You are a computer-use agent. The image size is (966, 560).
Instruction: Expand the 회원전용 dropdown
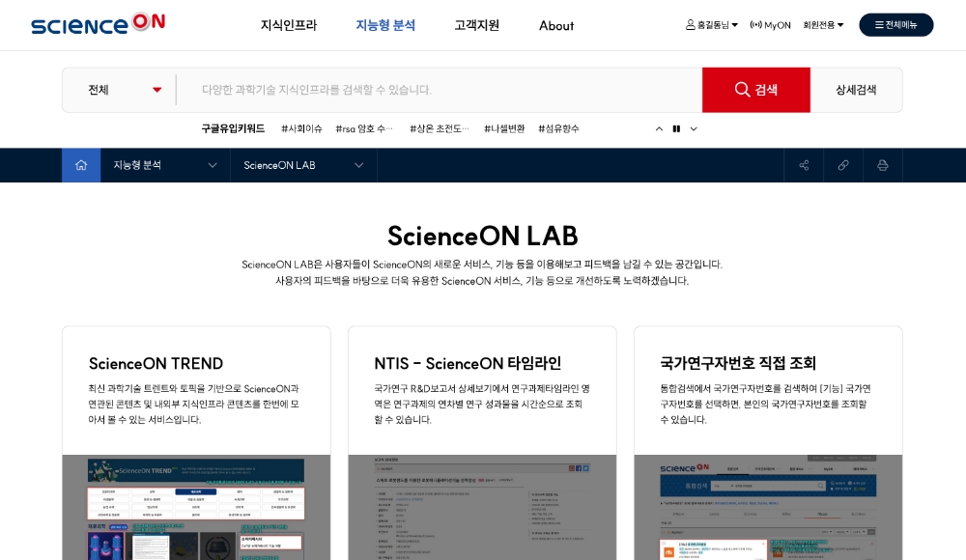[823, 25]
